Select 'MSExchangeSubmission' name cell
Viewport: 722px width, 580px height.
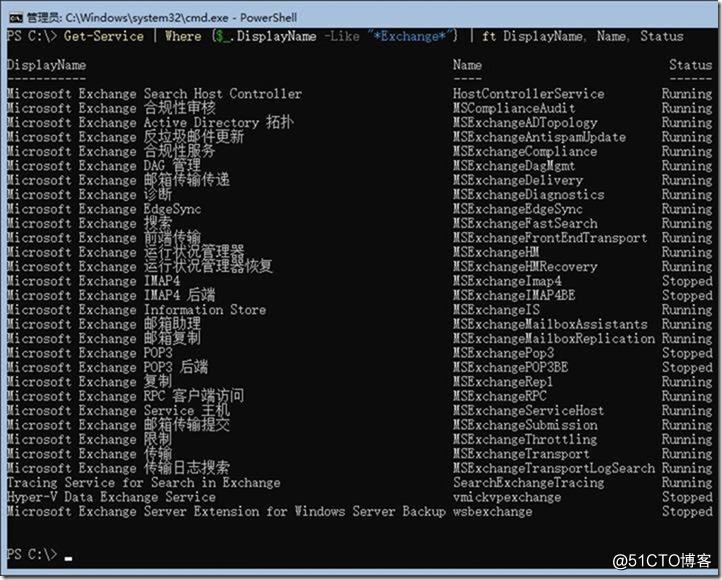click(x=525, y=425)
